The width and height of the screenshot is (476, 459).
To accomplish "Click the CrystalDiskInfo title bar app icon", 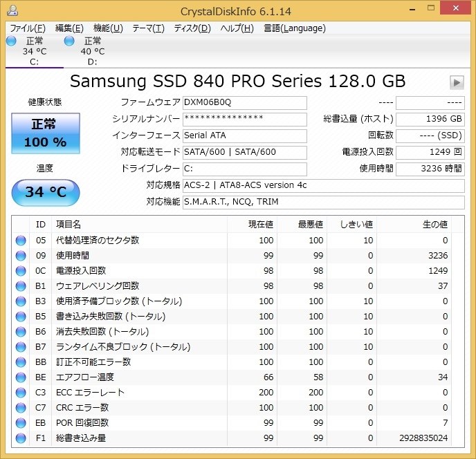I will point(12,10).
